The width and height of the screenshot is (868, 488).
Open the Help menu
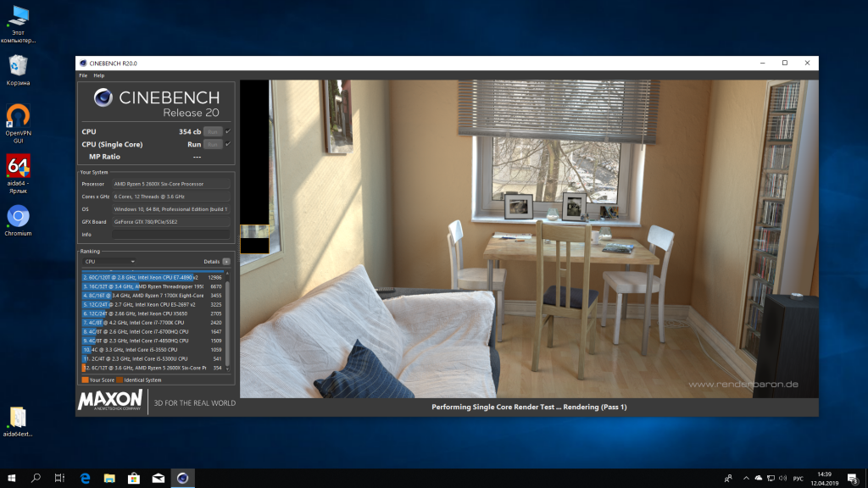tap(99, 75)
